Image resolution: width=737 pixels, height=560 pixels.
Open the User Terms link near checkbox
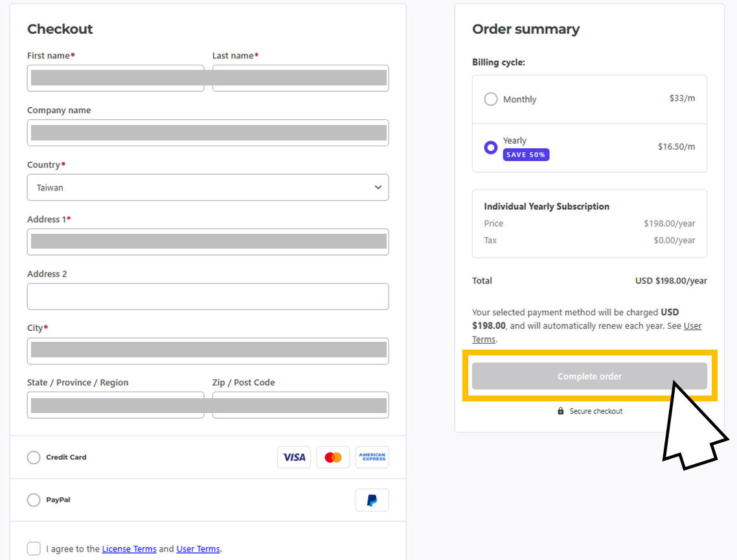198,549
